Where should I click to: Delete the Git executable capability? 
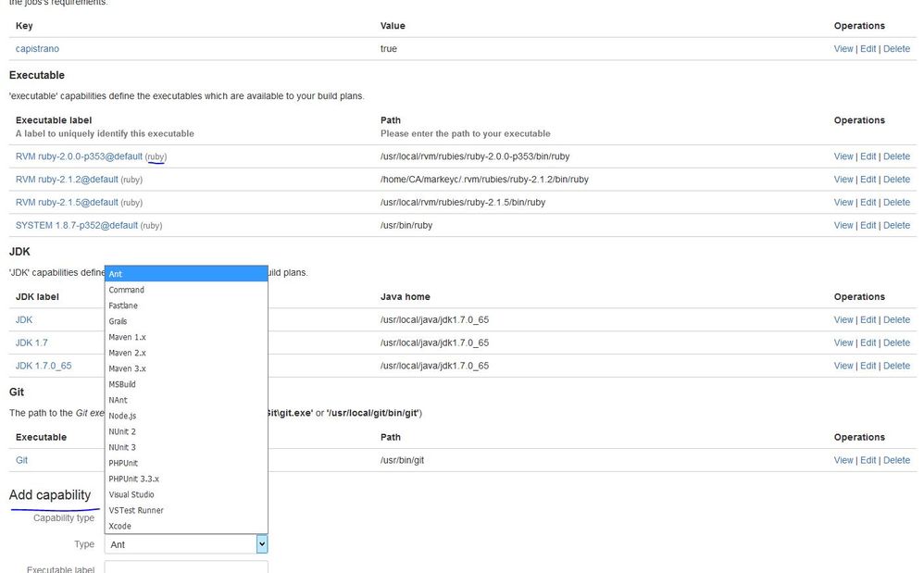(896, 460)
